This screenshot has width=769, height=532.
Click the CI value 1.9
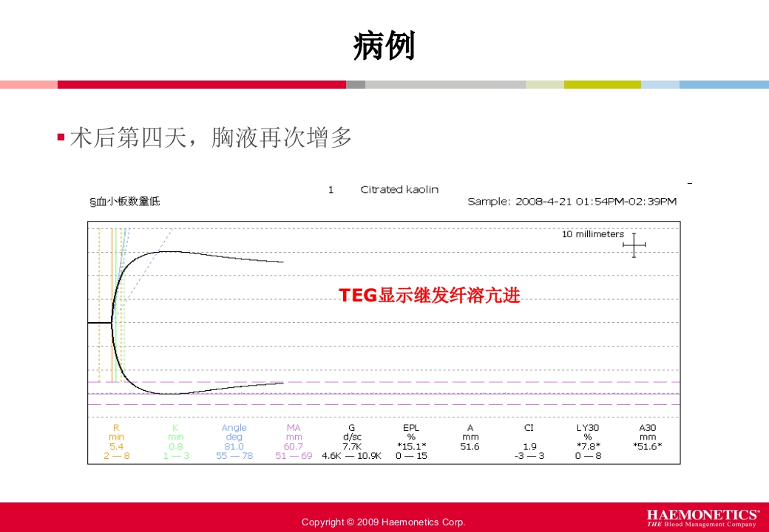(x=529, y=446)
